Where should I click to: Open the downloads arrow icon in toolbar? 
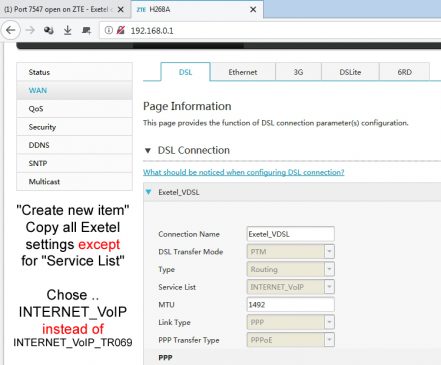click(68, 31)
